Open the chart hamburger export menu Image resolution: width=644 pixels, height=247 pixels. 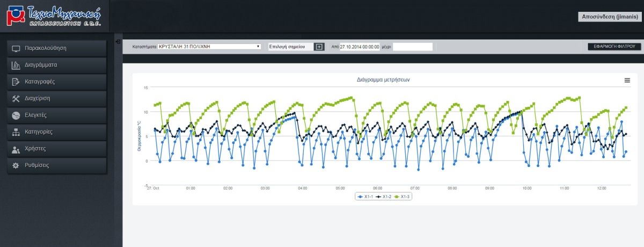coord(627,80)
